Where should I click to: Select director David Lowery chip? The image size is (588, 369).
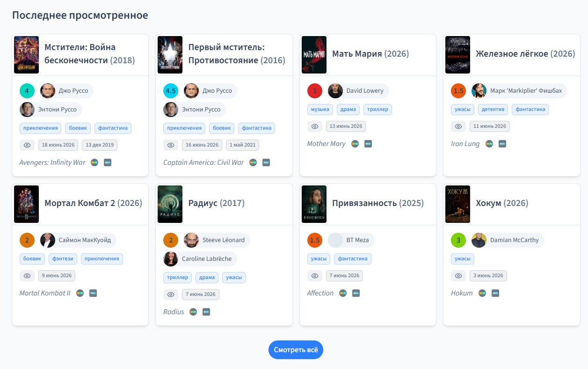coord(358,91)
